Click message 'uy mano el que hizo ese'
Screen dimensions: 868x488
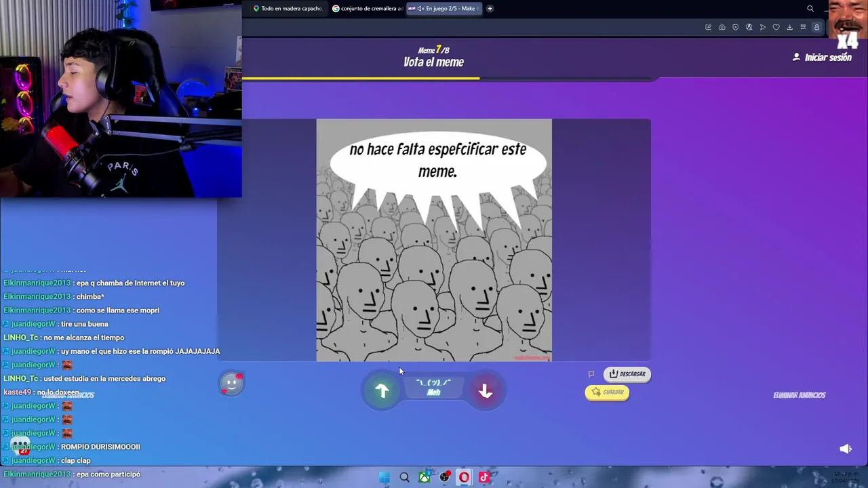point(140,351)
